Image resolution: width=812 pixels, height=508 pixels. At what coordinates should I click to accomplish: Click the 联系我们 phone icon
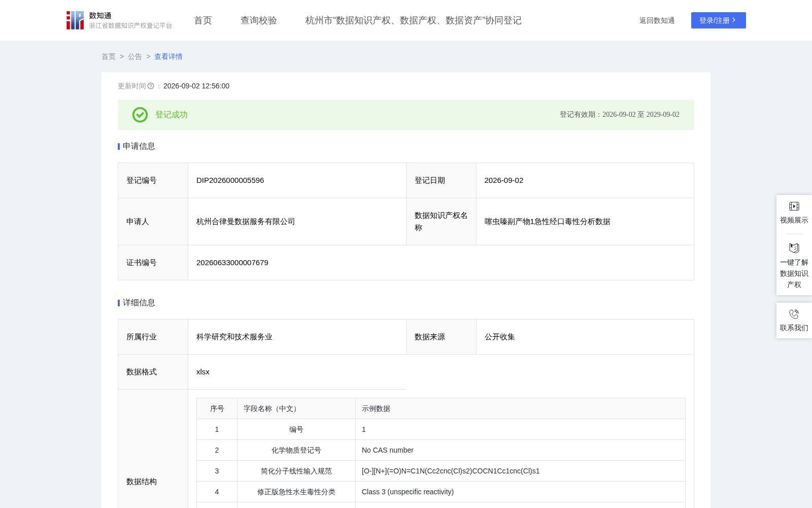tap(794, 314)
